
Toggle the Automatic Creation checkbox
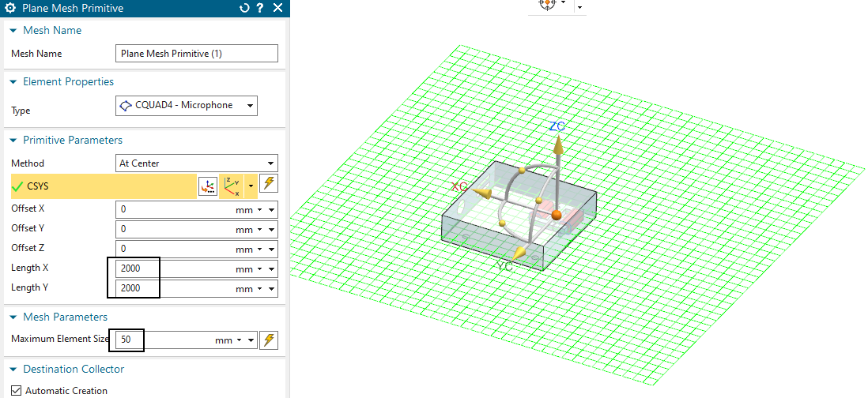pos(17,390)
